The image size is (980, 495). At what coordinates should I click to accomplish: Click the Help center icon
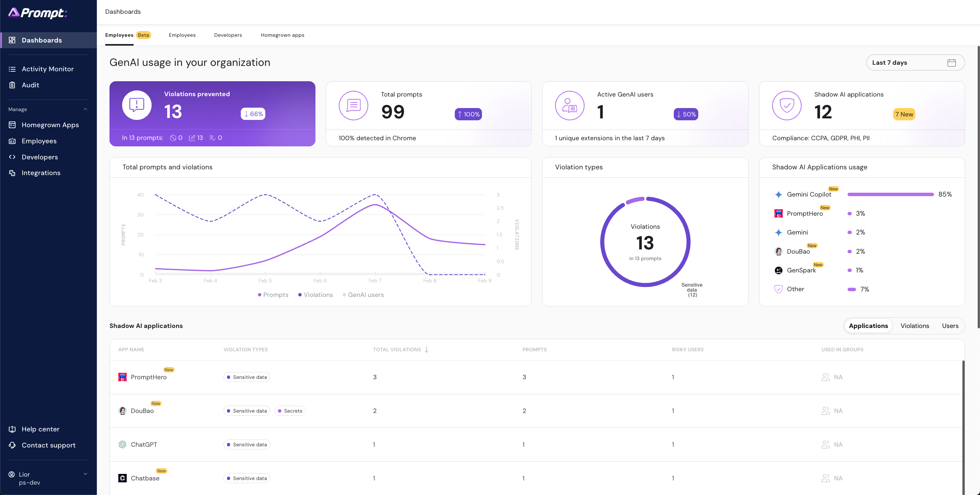(x=12, y=429)
